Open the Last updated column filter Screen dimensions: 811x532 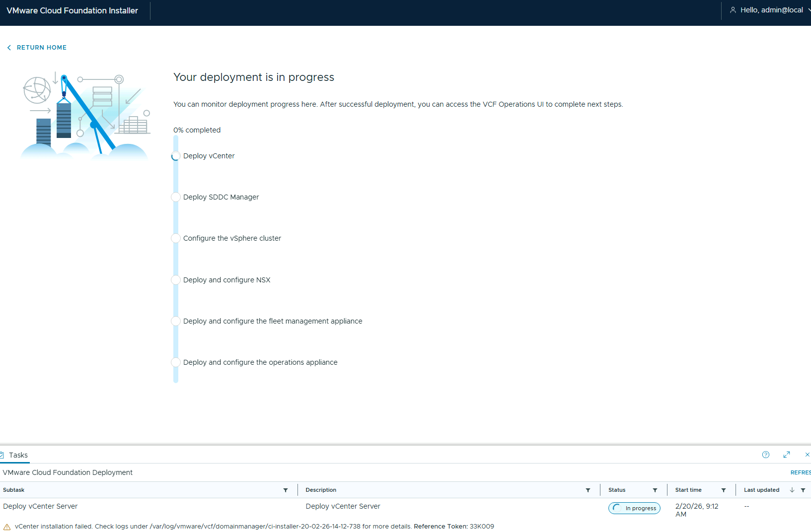click(803, 490)
